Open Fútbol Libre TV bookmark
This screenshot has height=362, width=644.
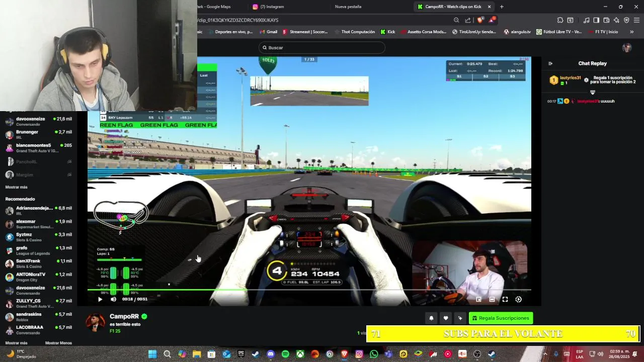coord(559,32)
